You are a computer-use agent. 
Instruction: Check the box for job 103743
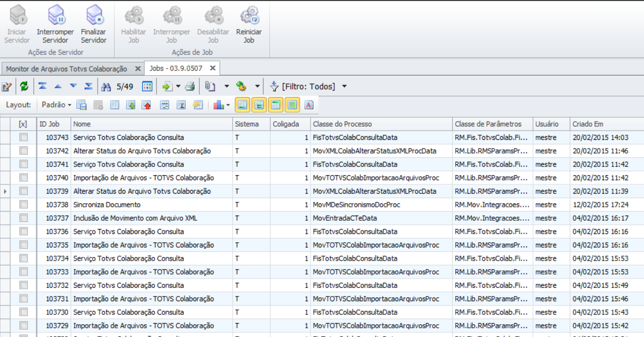tap(23, 137)
